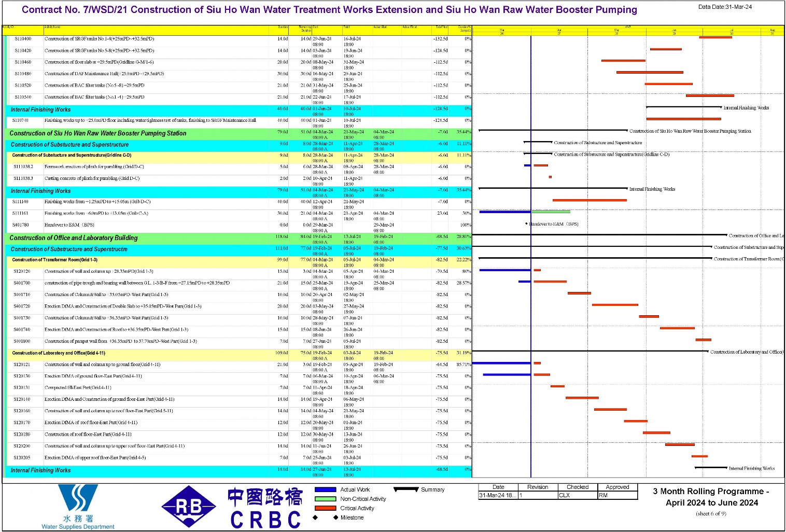Select activity ID S111038.2

[23, 167]
